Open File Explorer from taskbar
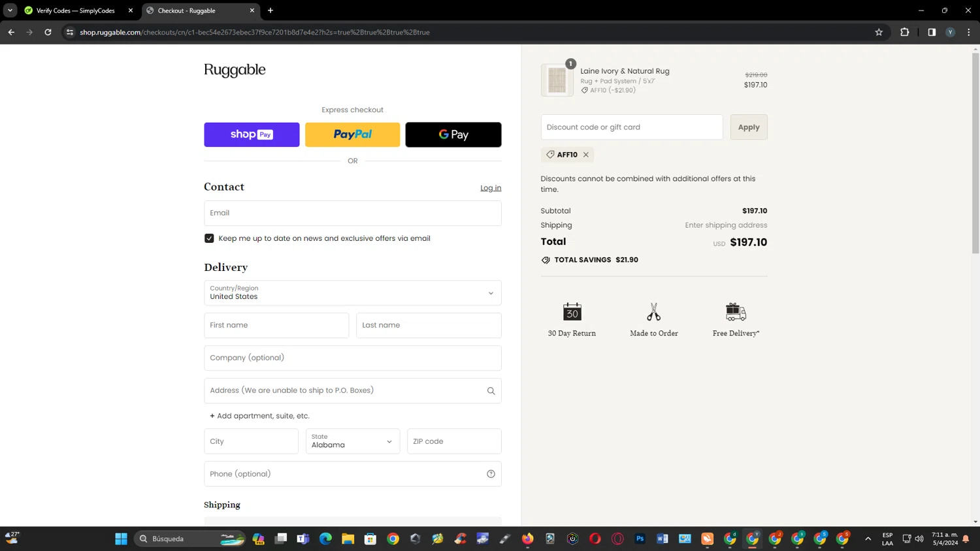Image resolution: width=980 pixels, height=551 pixels. [348, 539]
